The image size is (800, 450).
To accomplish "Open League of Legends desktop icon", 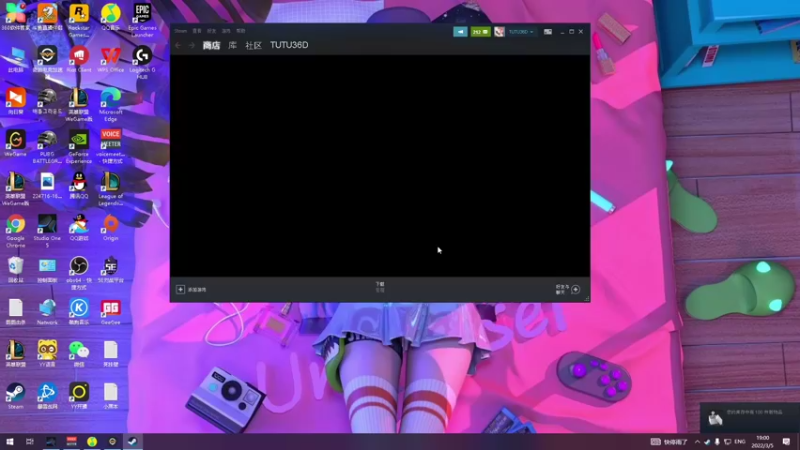I will 111,189.
